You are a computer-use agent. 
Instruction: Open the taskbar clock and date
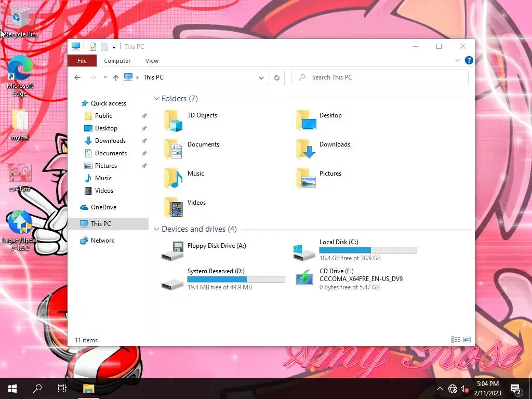(x=488, y=389)
